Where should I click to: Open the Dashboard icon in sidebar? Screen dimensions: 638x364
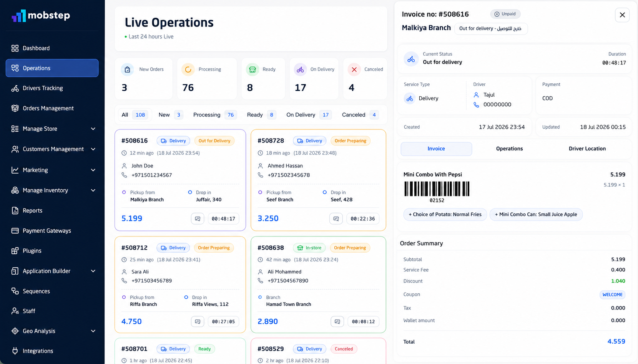click(15, 48)
